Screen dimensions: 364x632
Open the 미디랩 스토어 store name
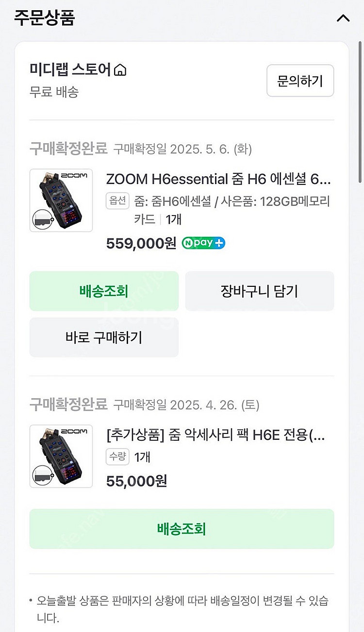tap(70, 70)
